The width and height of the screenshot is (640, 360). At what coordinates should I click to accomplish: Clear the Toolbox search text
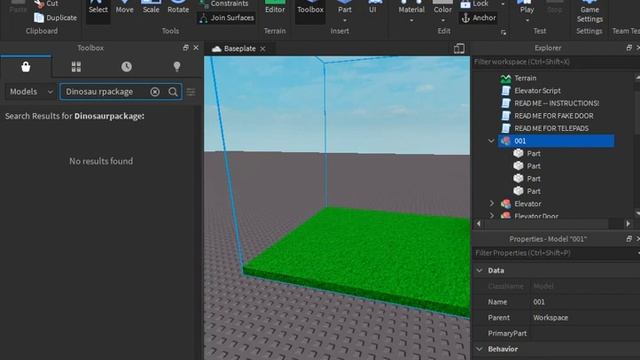tap(155, 92)
